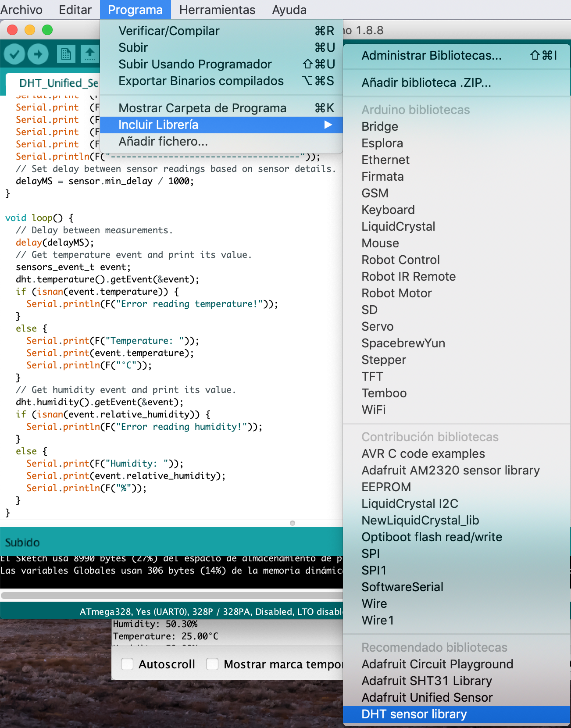This screenshot has width=571, height=728.
Task: Click the 'Humidity: 50.30%' serial monitor line
Action: pos(156,624)
